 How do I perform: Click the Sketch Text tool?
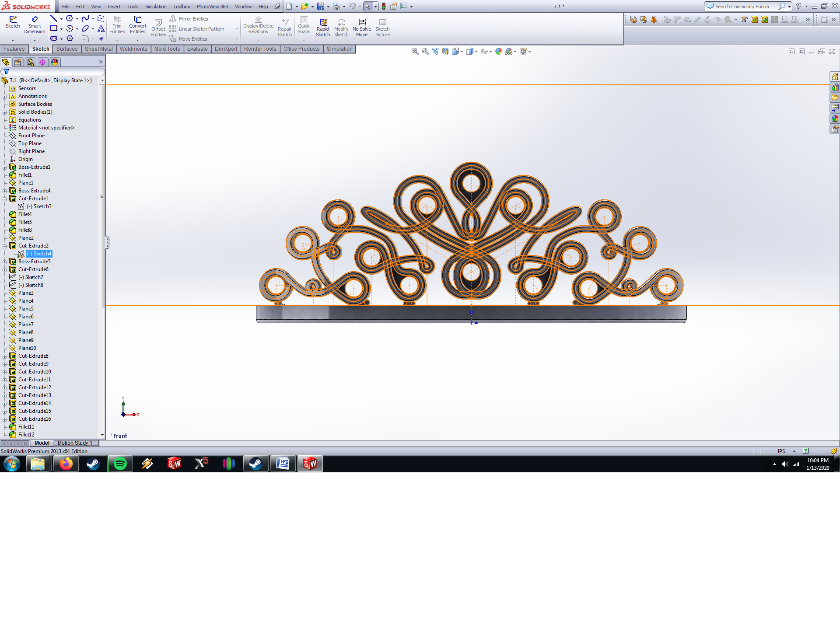[x=101, y=28]
